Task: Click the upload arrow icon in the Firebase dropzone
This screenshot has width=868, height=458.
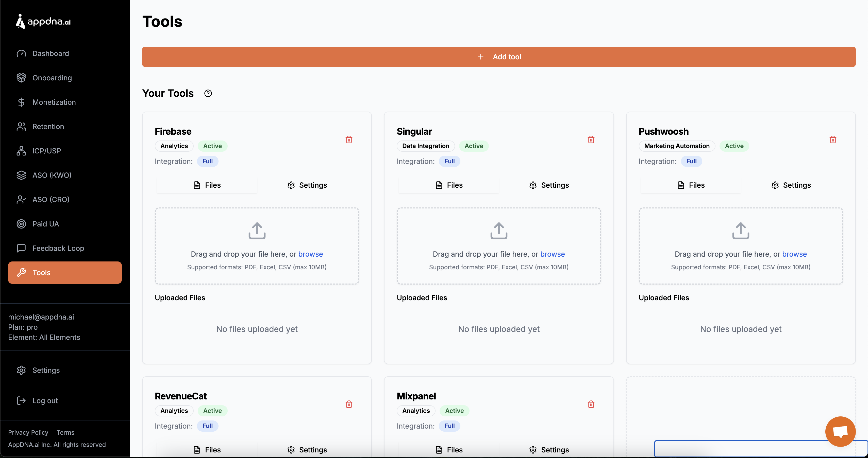Action: click(x=257, y=231)
